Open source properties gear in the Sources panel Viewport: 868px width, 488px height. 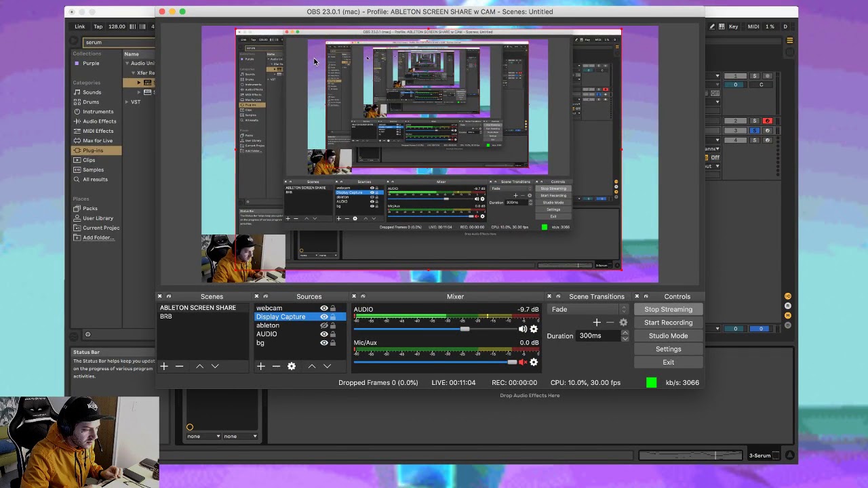(292, 366)
